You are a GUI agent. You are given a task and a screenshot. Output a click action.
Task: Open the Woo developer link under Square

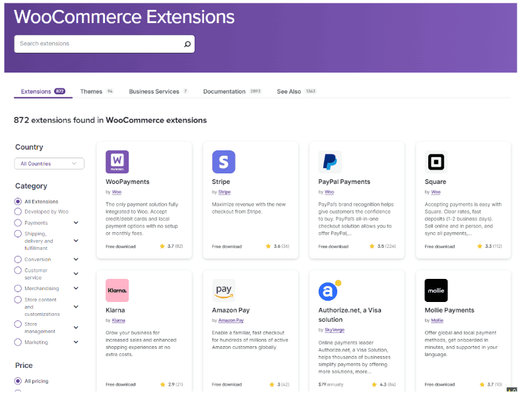point(436,192)
